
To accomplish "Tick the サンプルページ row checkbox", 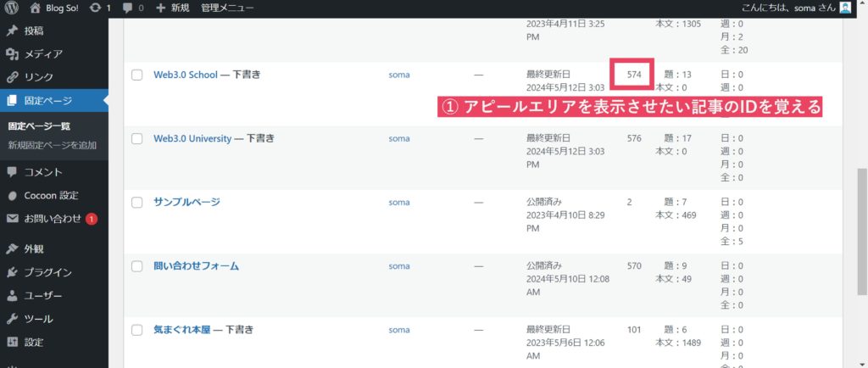I will [137, 203].
